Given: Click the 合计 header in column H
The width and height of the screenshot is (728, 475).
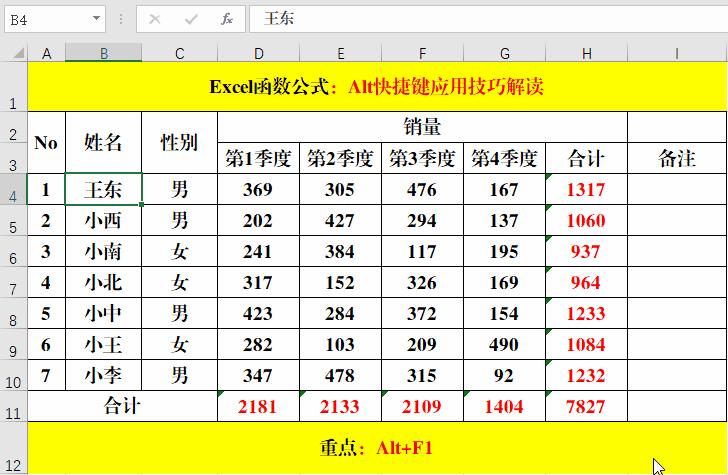Looking at the screenshot, I should coord(586,158).
